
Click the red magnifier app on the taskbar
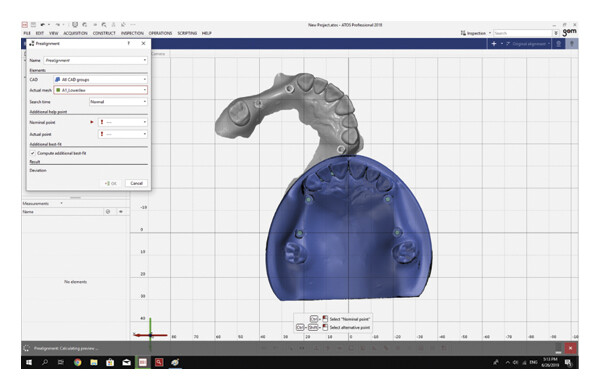[159, 362]
